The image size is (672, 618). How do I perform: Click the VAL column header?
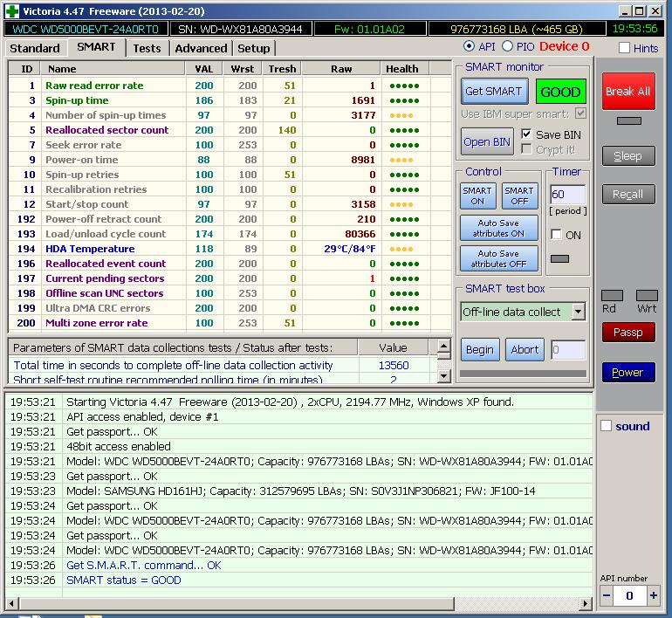(x=204, y=69)
